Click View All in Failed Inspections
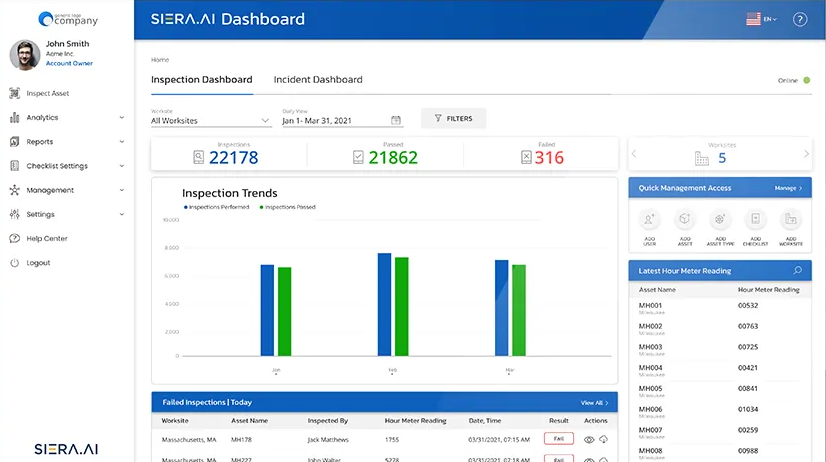This screenshot has height=462, width=826. [x=593, y=403]
